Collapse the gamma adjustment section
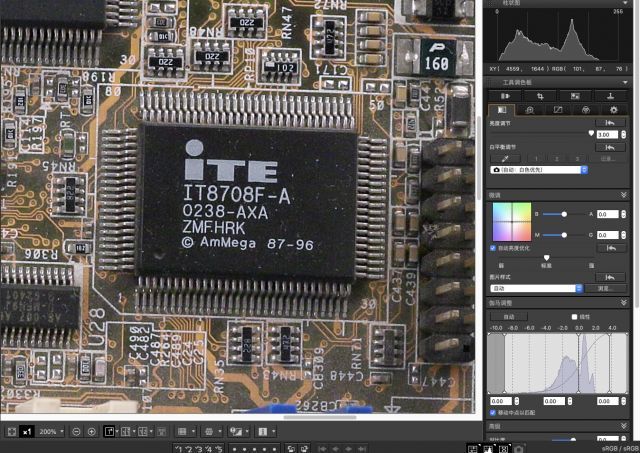This screenshot has height=453, width=640. (x=624, y=302)
